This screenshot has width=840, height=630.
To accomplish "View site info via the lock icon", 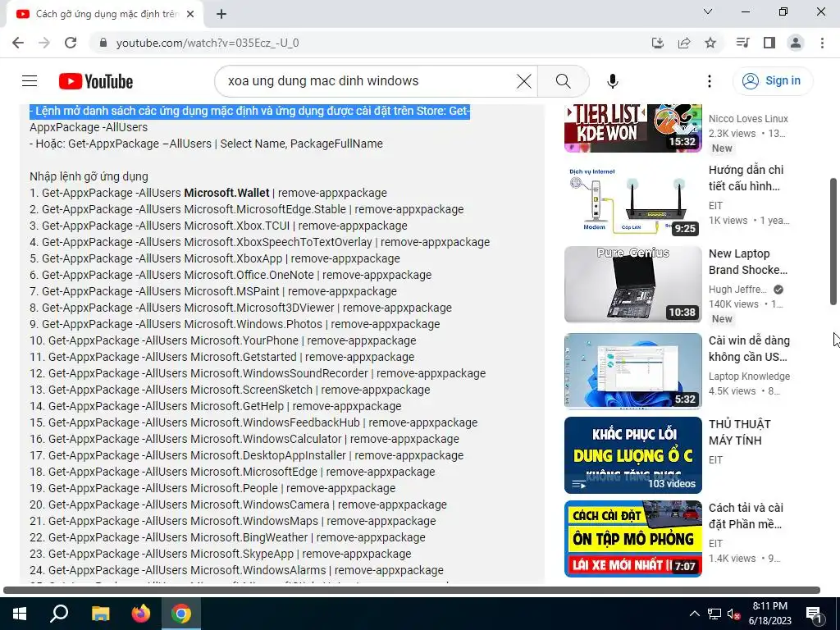I will [x=103, y=43].
